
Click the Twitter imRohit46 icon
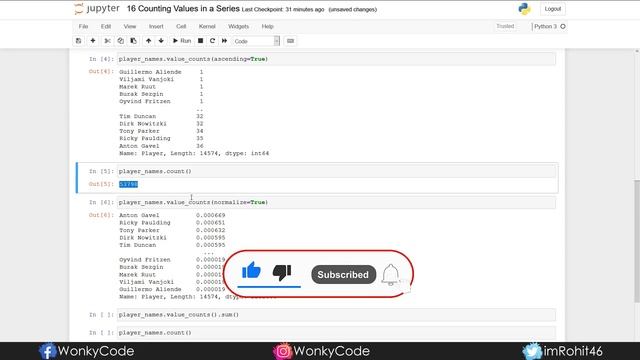pyautogui.click(x=532, y=351)
